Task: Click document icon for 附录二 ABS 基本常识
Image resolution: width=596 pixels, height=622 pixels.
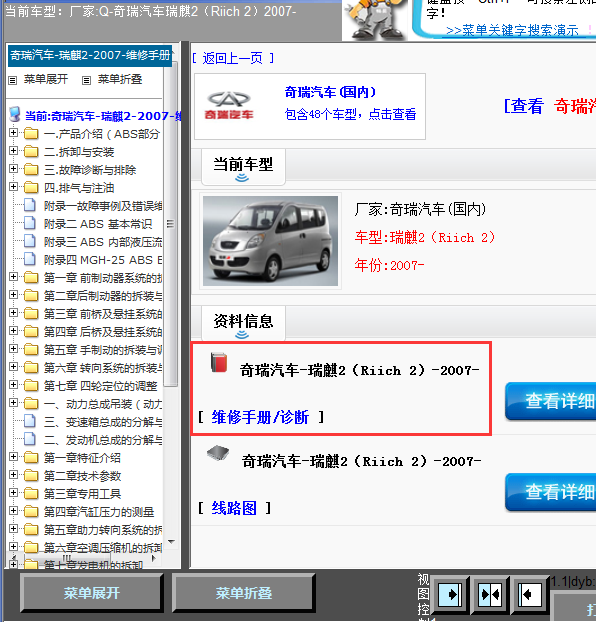Action: [x=29, y=223]
